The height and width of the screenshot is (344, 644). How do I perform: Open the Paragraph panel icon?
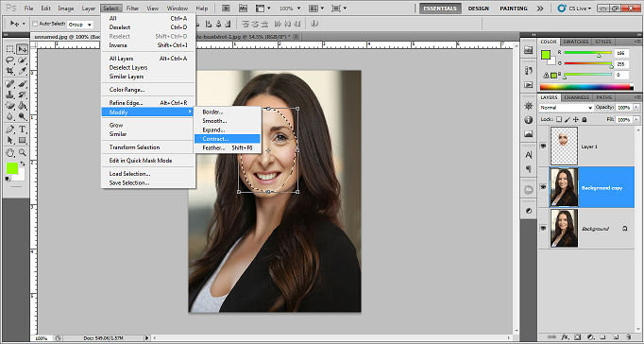coord(529,169)
